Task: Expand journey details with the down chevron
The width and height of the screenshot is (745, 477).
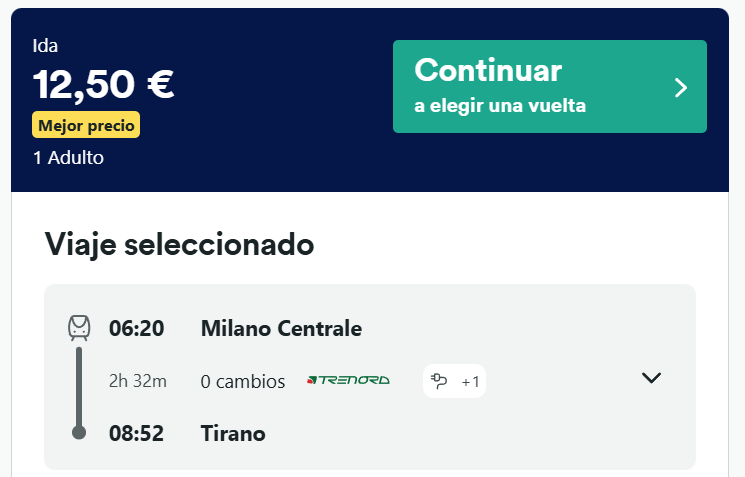Action: click(651, 378)
